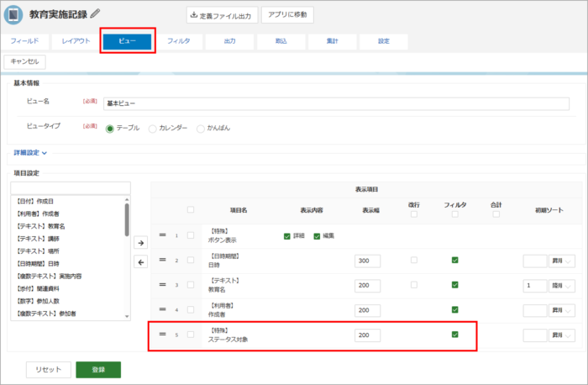Toggle 改行 checkbox for 教育名 row
Image resolution: width=588 pixels, height=385 pixels.
click(414, 285)
